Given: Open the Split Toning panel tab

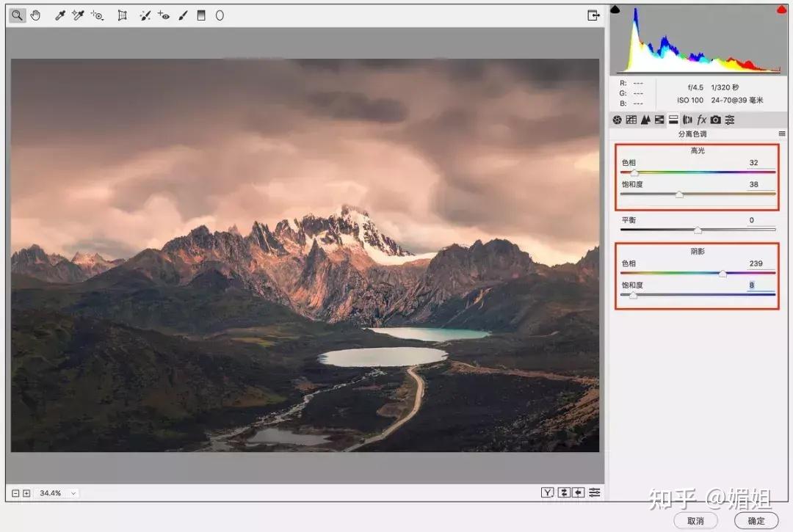Looking at the screenshot, I should 673,120.
